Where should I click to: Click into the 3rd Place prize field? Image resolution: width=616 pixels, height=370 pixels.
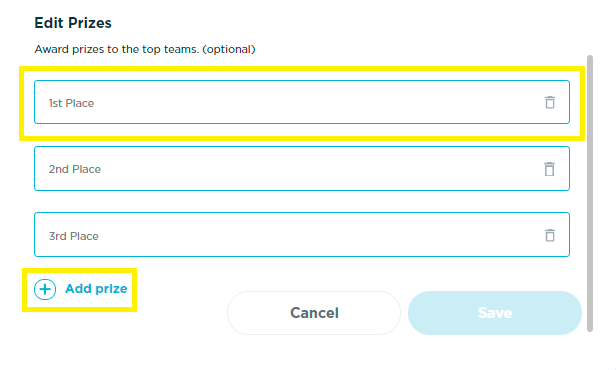coord(302,234)
